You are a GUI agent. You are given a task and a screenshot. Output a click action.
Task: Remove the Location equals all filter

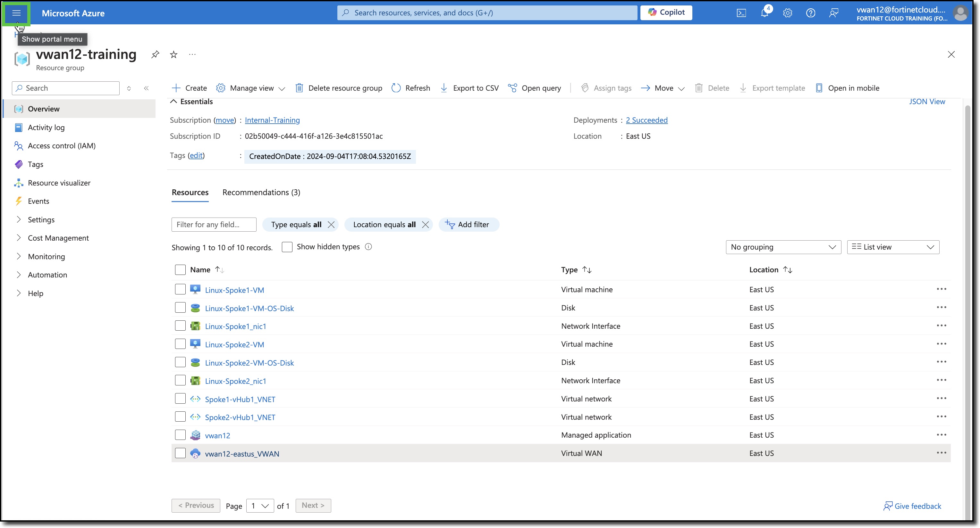click(x=425, y=225)
